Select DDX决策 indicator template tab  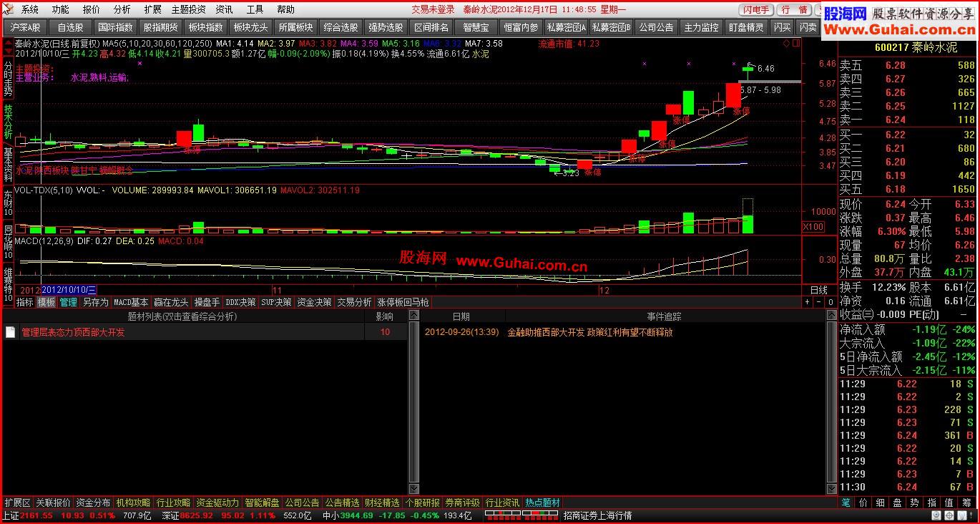[240, 302]
